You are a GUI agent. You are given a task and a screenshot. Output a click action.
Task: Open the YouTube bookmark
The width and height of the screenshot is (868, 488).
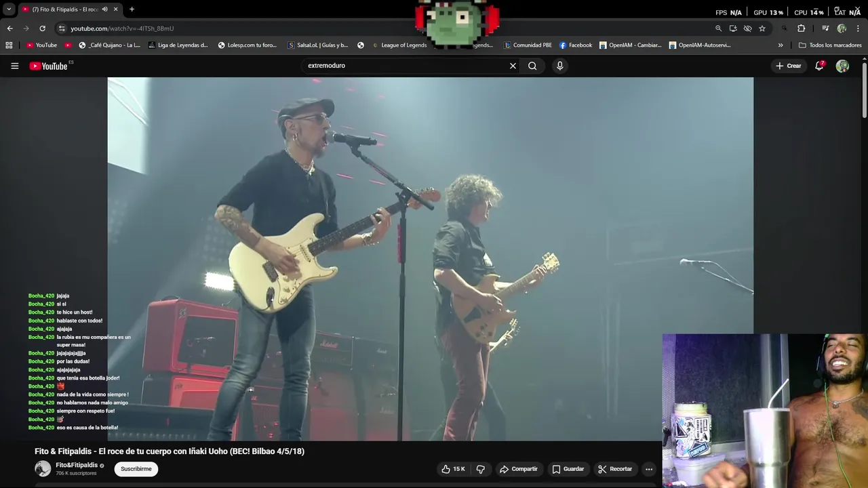(x=41, y=45)
